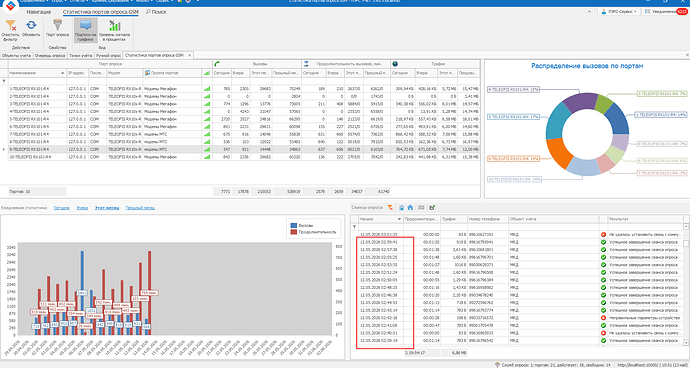Image resolution: width=690 pixels, height=368 pixels.
Task: Click the blue document icon in Сеансы опроса toolbar
Action: pyautogui.click(x=401, y=207)
